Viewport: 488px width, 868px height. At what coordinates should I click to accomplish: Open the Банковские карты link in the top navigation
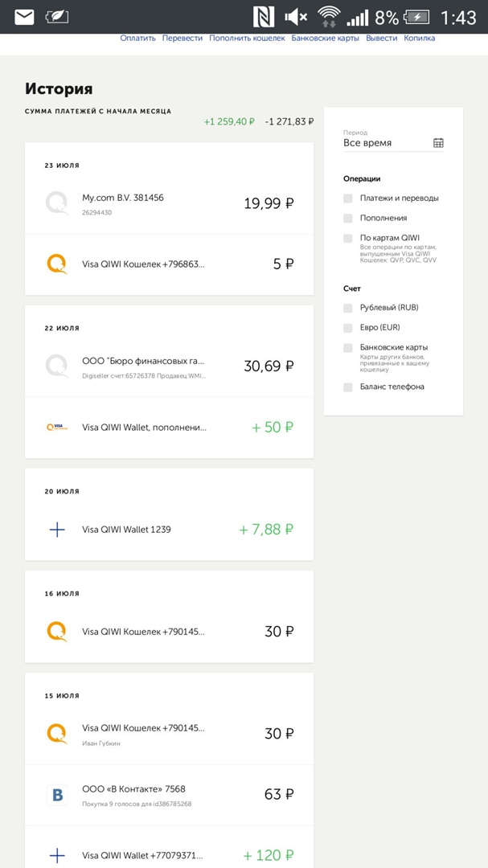[x=325, y=38]
